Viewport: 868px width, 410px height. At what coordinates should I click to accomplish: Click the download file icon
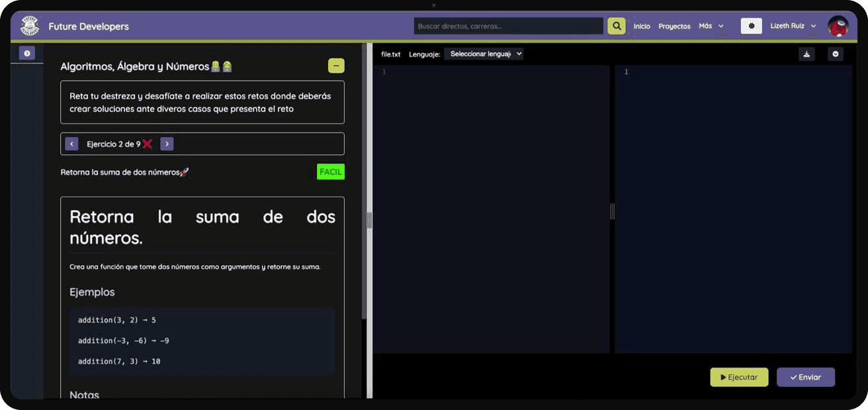(x=806, y=54)
